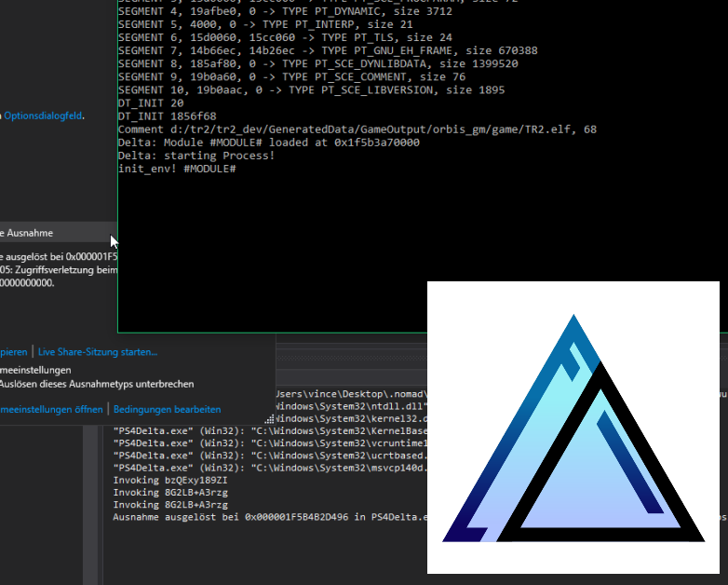
Task: Click output line mentioning ucrtbased
Action: (x=270, y=456)
